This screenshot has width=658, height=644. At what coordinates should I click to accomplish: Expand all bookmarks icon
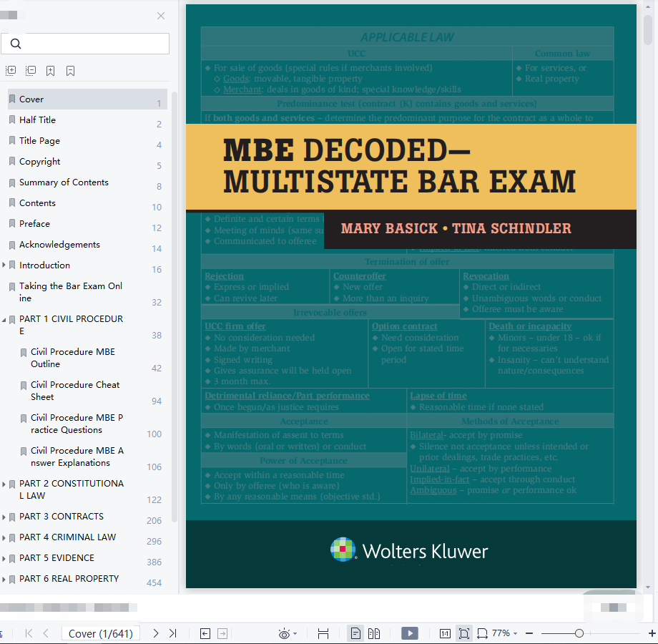pos(11,71)
